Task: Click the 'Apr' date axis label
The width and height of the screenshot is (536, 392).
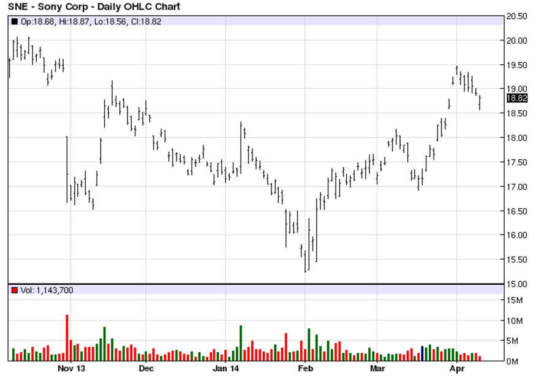Action: coord(457,368)
